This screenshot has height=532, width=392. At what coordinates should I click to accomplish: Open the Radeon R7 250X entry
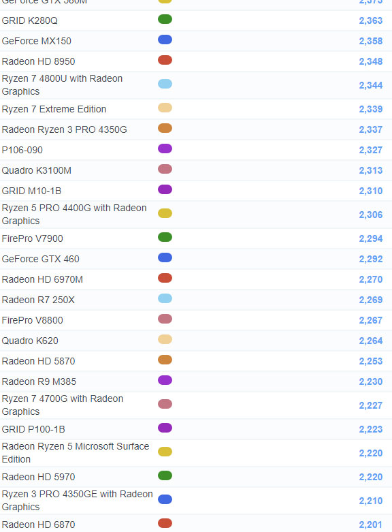pyautogui.click(x=38, y=300)
